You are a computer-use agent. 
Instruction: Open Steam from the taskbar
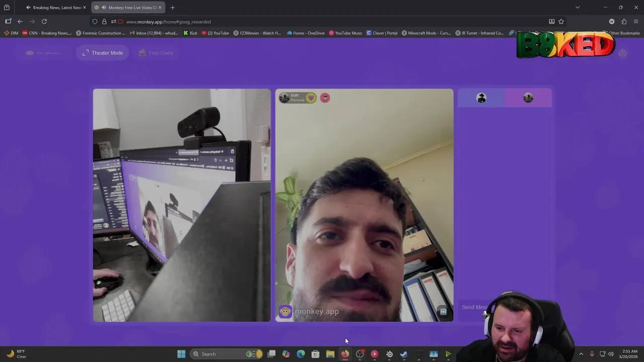404,354
